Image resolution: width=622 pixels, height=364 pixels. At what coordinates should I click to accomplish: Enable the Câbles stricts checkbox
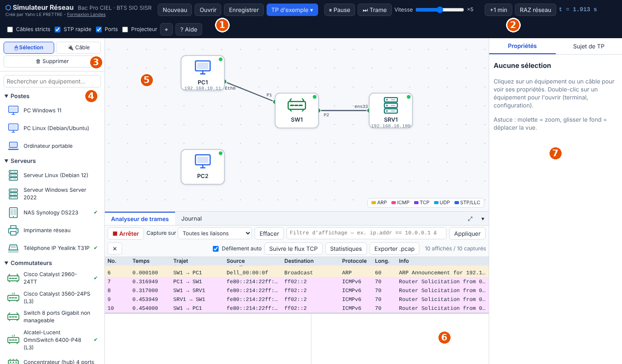[10, 29]
